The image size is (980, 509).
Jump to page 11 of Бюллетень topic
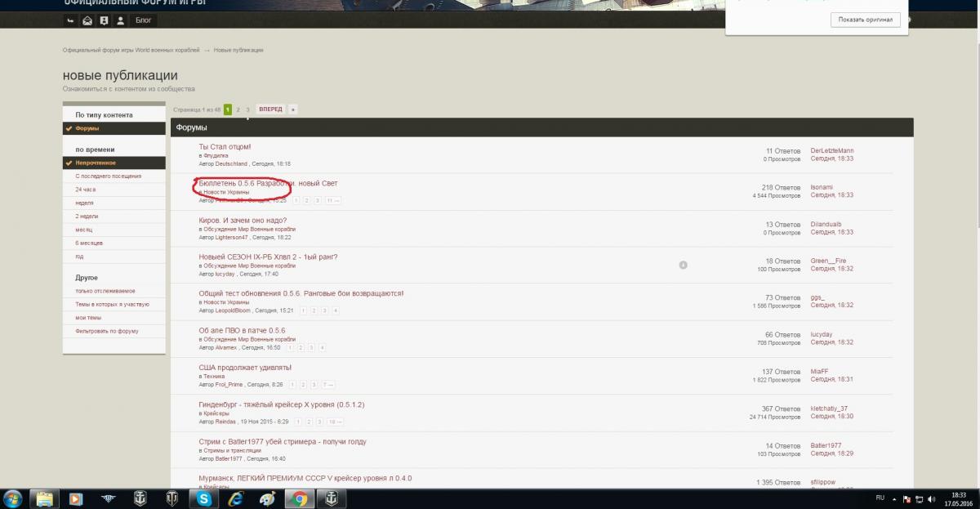tap(332, 200)
